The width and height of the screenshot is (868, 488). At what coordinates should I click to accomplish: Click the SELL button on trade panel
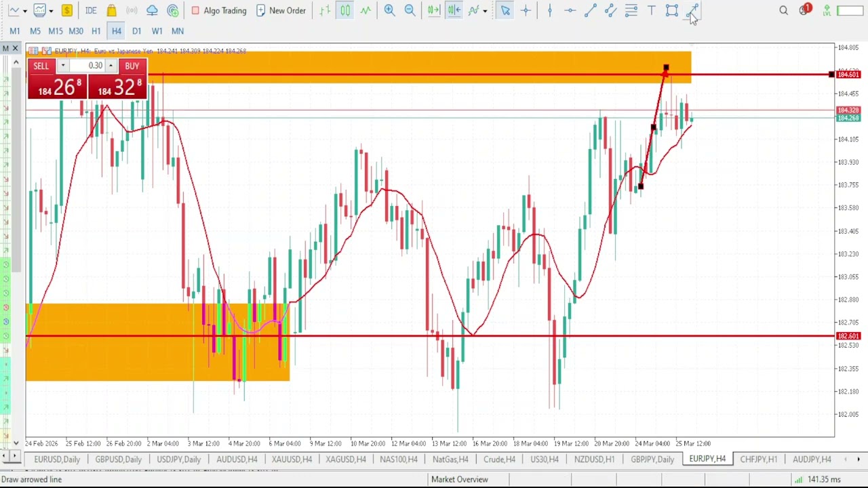(41, 66)
